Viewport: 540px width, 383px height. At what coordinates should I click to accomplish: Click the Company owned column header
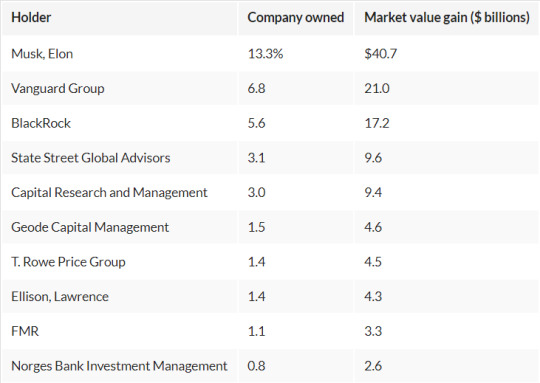pyautogui.click(x=295, y=17)
